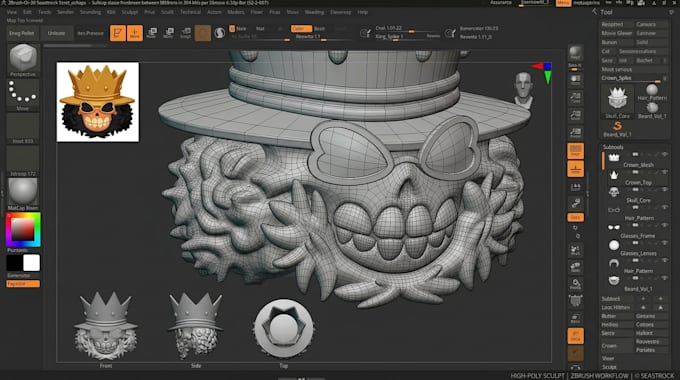Expand the Tool palette header

pyautogui.click(x=606, y=12)
